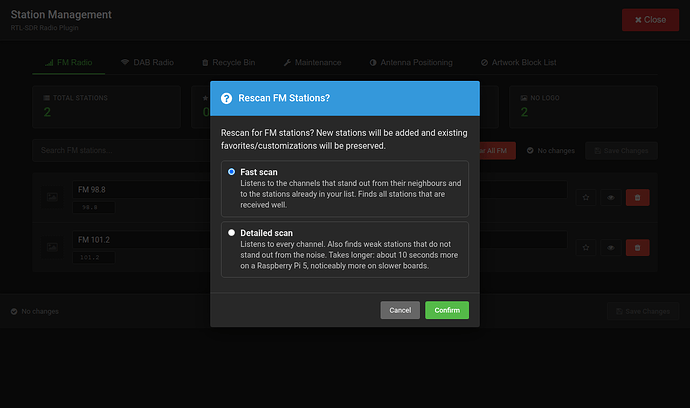Delete the FM 98.8 station
The height and width of the screenshot is (408, 690).
click(x=637, y=198)
